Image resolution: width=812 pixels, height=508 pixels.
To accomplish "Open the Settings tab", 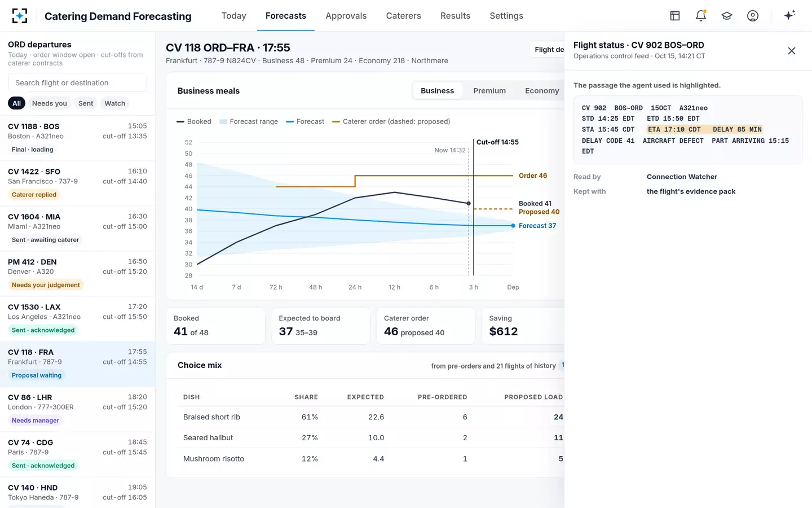I will click(x=506, y=16).
